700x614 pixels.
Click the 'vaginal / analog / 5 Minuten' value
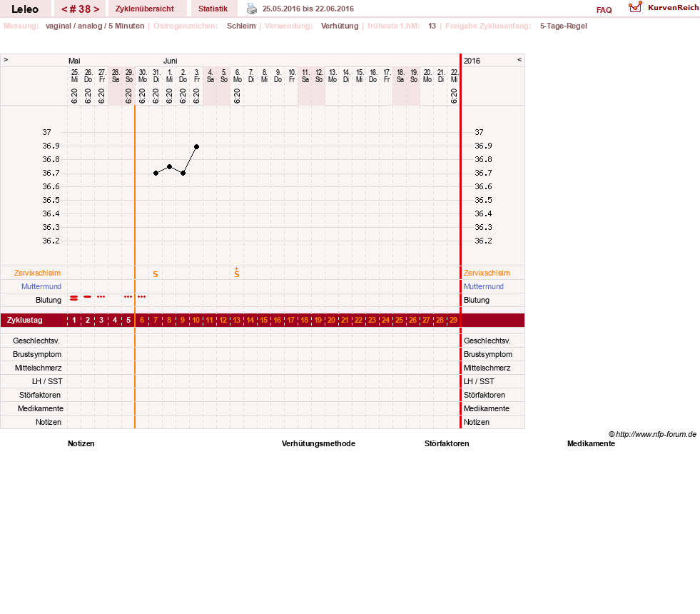(95, 26)
